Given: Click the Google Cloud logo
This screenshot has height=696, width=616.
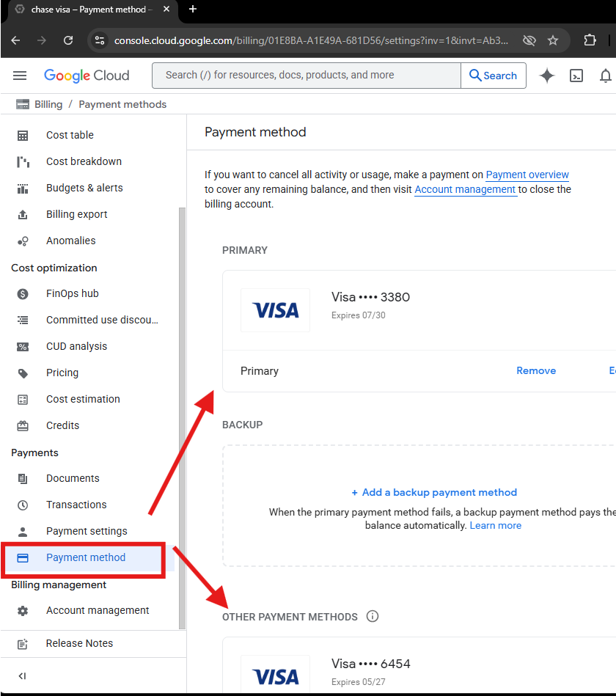Looking at the screenshot, I should [87, 76].
